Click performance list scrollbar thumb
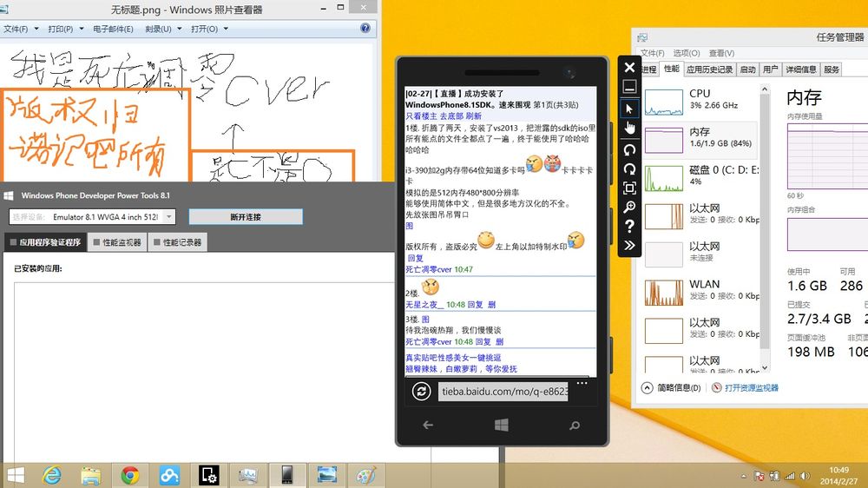Screen dimensions: 868x488 click(x=765, y=221)
